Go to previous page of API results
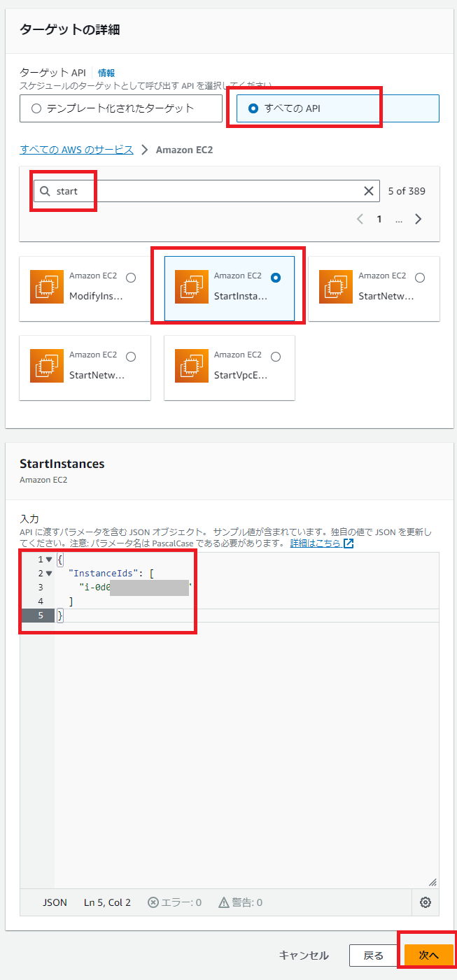 360,219
